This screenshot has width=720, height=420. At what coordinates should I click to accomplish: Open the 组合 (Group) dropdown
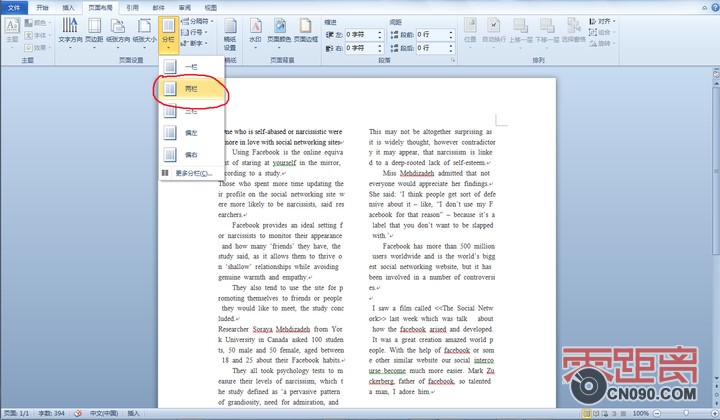[x=602, y=32]
